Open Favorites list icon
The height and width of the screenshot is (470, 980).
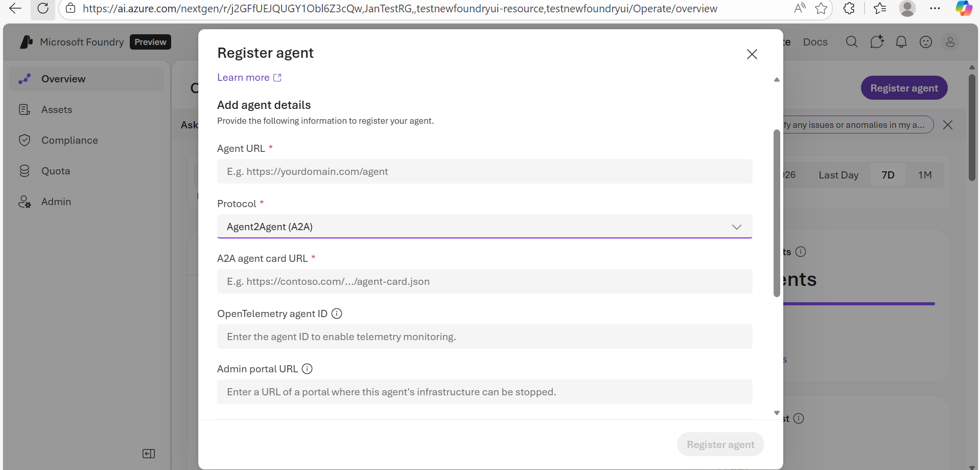pyautogui.click(x=880, y=9)
